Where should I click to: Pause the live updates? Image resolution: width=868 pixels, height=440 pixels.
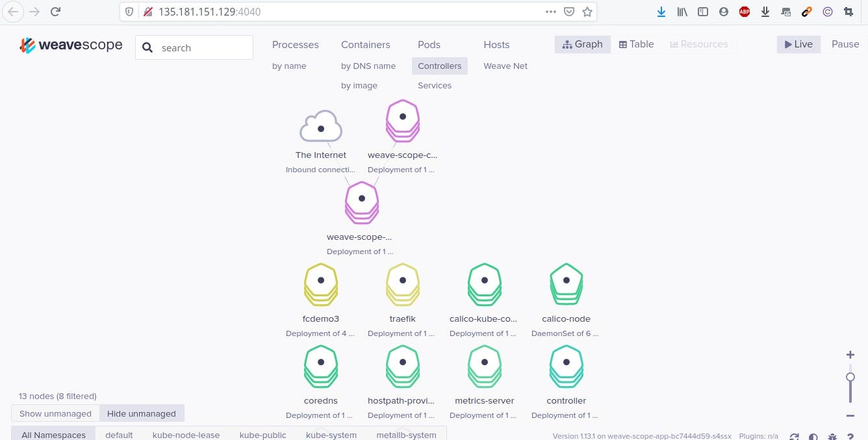coord(845,44)
